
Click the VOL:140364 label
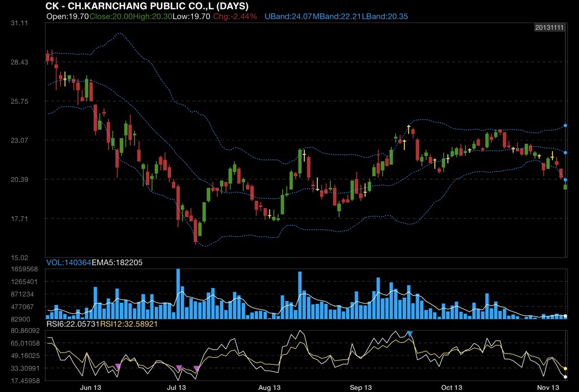pos(68,263)
